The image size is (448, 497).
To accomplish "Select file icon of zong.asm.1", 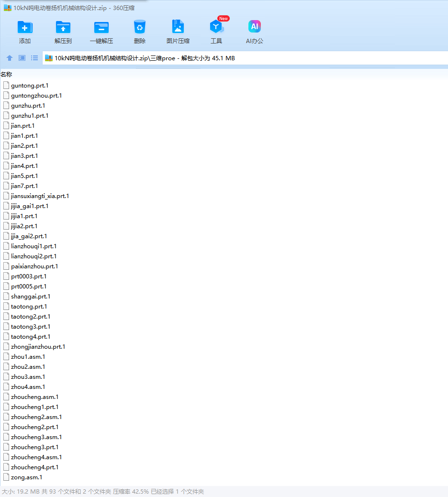I will coord(6,477).
